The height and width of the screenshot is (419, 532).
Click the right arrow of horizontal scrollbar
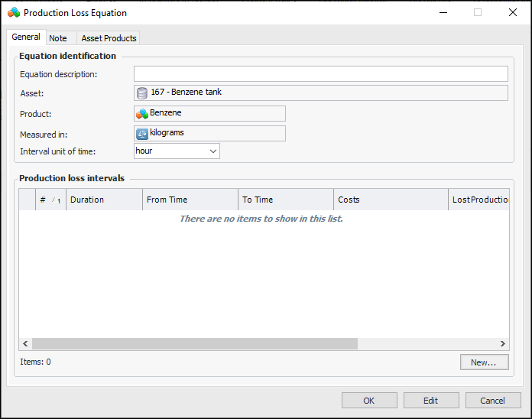click(503, 343)
